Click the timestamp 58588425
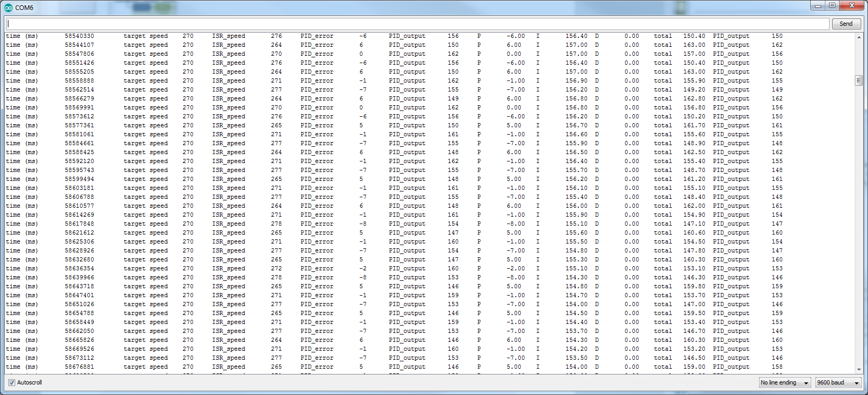The height and width of the screenshot is (395, 868). coord(79,152)
